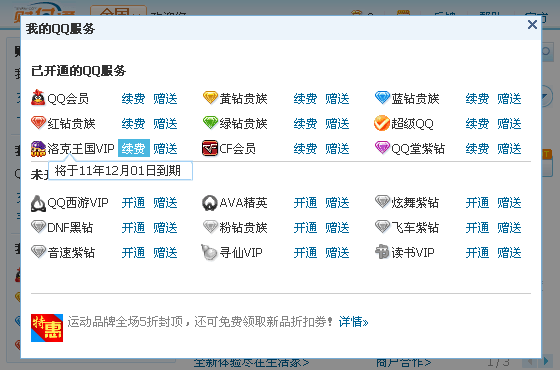Click the QQ堂紫钻 purple diamond icon
This screenshot has width=560, height=370.
click(x=382, y=148)
